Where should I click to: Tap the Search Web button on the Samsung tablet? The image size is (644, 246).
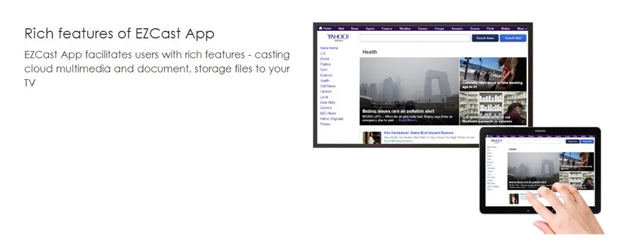click(x=587, y=141)
